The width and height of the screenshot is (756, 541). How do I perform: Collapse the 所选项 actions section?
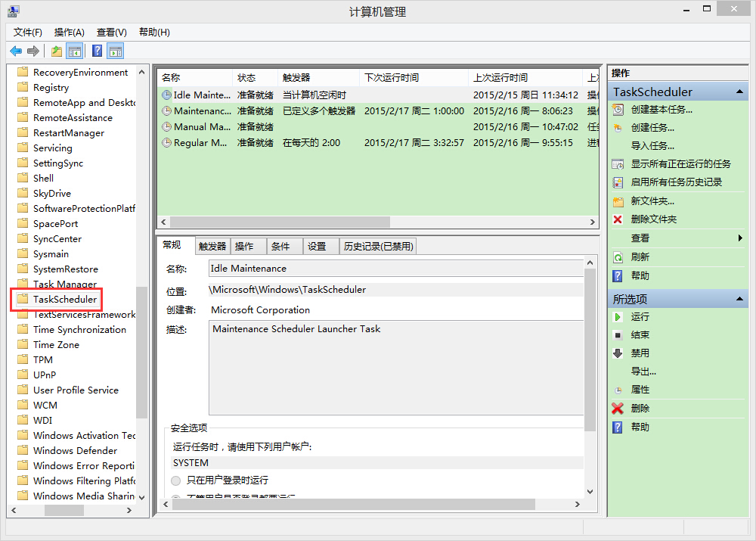(741, 299)
